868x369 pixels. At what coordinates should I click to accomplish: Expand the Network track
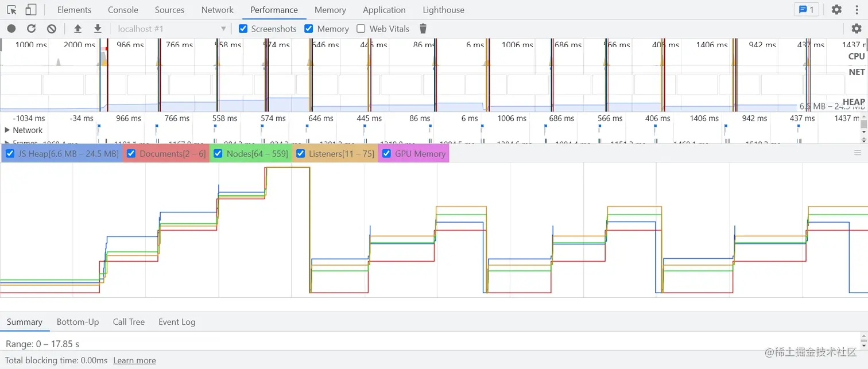click(x=7, y=130)
